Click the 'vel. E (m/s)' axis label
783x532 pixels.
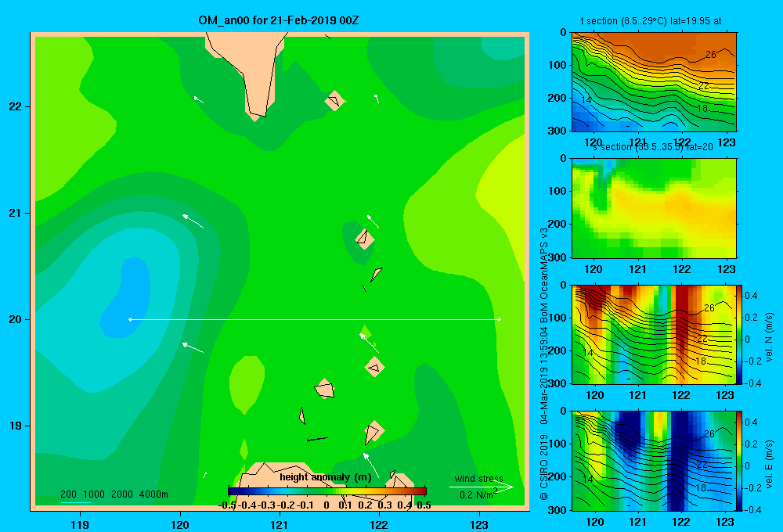tap(769, 464)
